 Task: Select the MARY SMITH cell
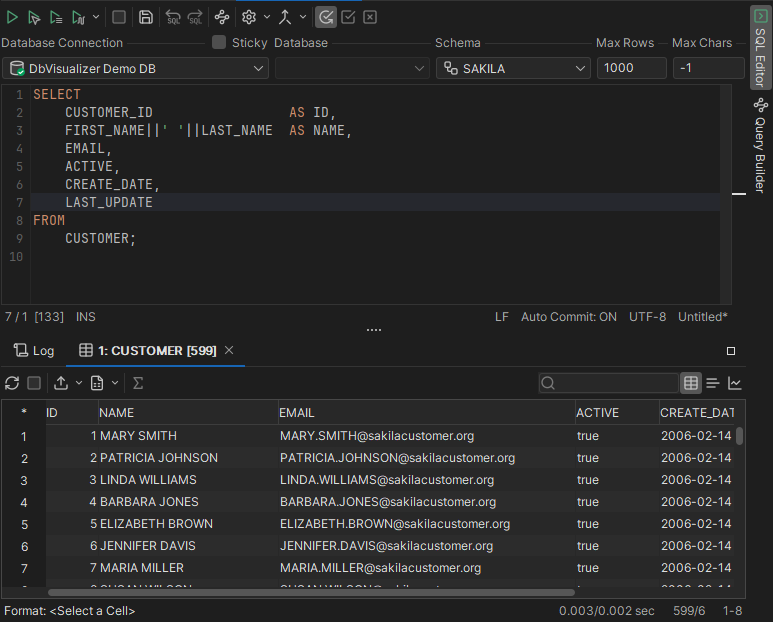point(188,436)
